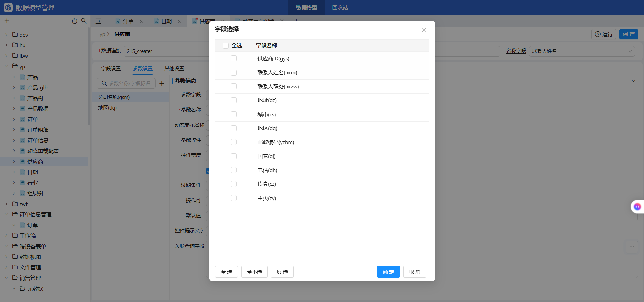Check the 城市(cs) field
The height and width of the screenshot is (302, 644).
234,114
